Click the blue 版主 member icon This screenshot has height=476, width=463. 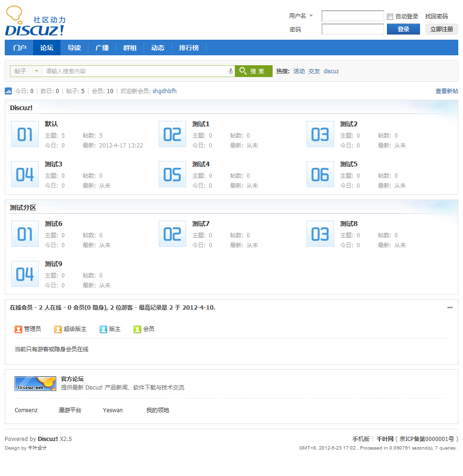[x=103, y=329]
